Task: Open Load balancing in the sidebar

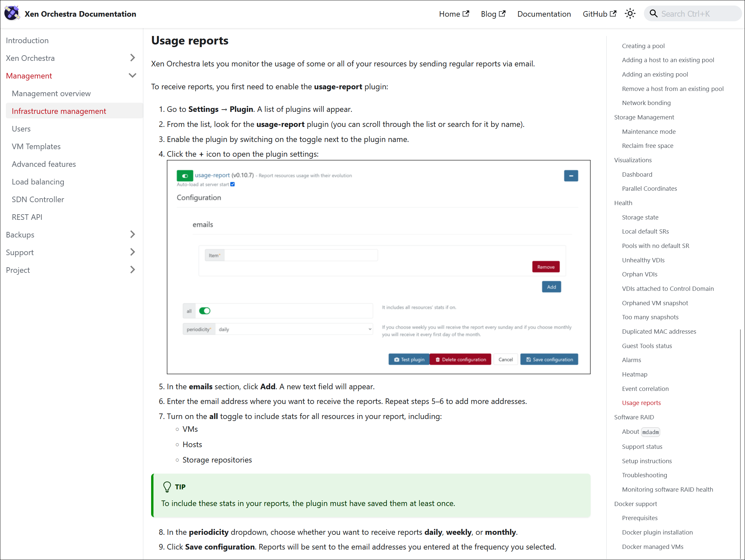Action: pos(38,182)
